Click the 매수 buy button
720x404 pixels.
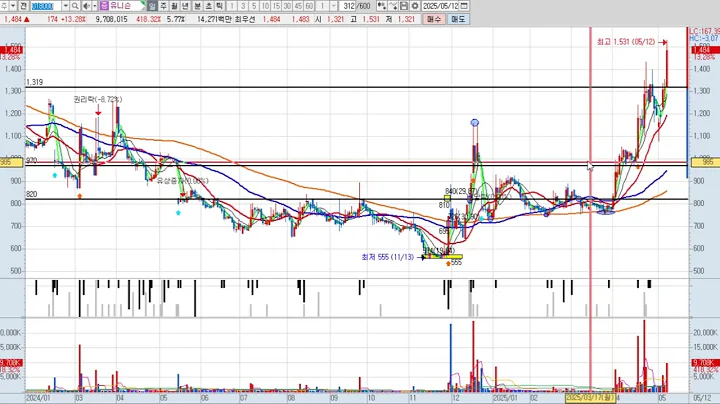pos(434,19)
